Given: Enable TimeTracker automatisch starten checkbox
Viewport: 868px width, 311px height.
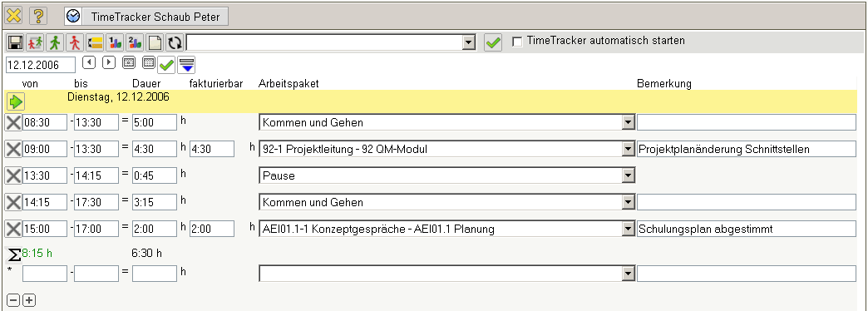Looking at the screenshot, I should pyautogui.click(x=517, y=42).
